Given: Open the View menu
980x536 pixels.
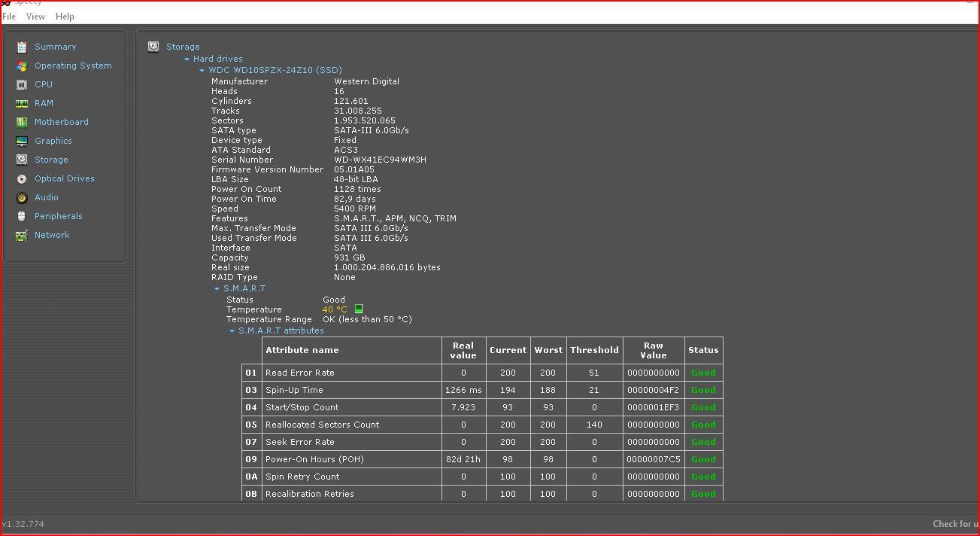Looking at the screenshot, I should [35, 16].
